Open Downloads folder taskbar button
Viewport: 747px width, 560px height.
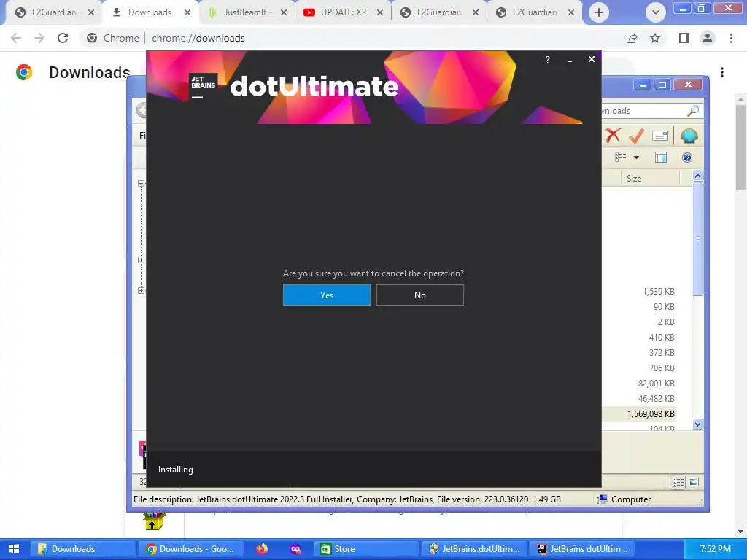pyautogui.click(x=83, y=549)
